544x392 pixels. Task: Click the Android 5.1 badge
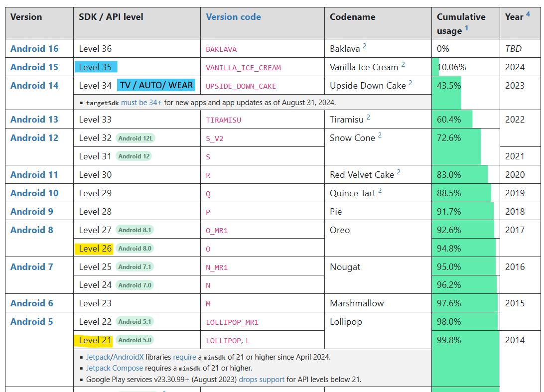135,322
